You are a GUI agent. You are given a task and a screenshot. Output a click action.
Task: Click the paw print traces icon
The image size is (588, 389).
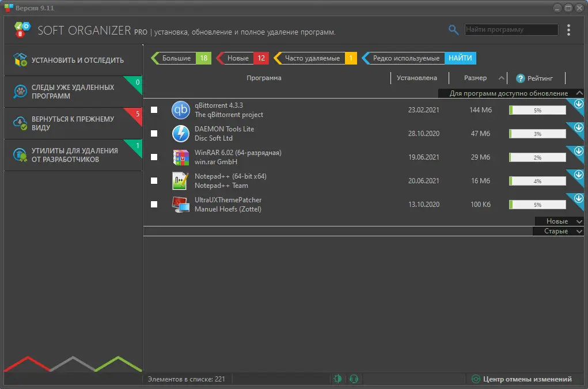20,91
